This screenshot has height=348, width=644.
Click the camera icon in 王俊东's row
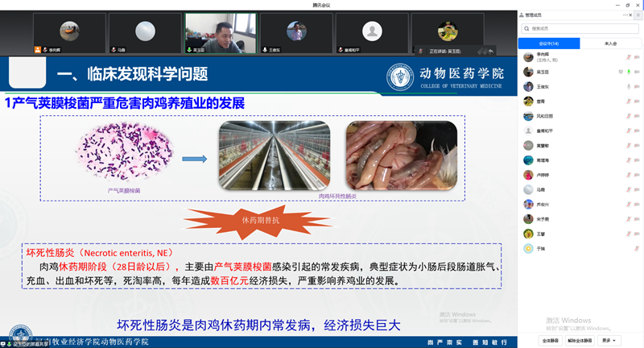pos(637,86)
